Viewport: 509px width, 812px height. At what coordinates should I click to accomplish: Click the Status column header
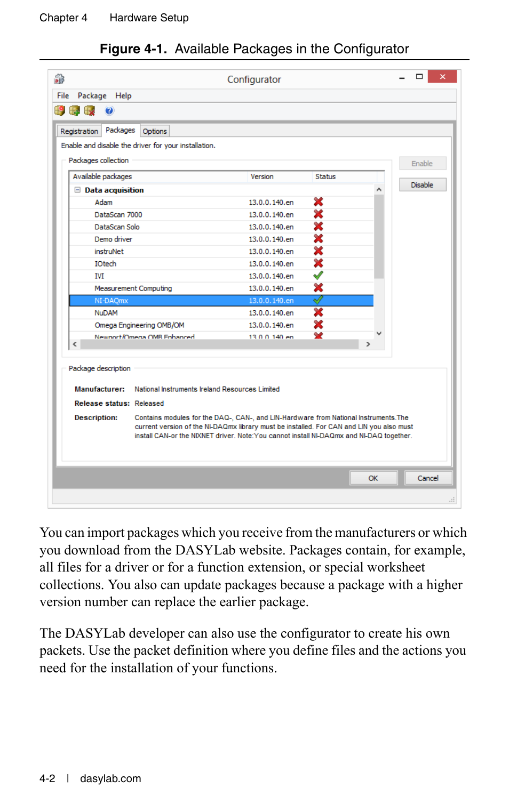(x=344, y=176)
